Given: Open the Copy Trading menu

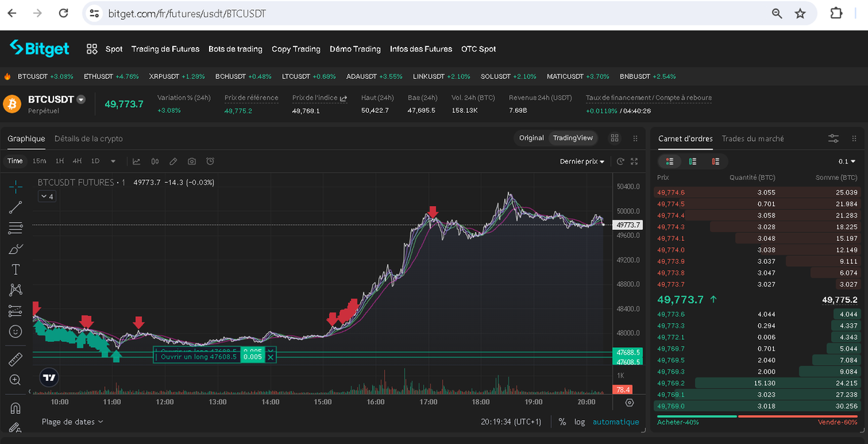Looking at the screenshot, I should pos(296,49).
